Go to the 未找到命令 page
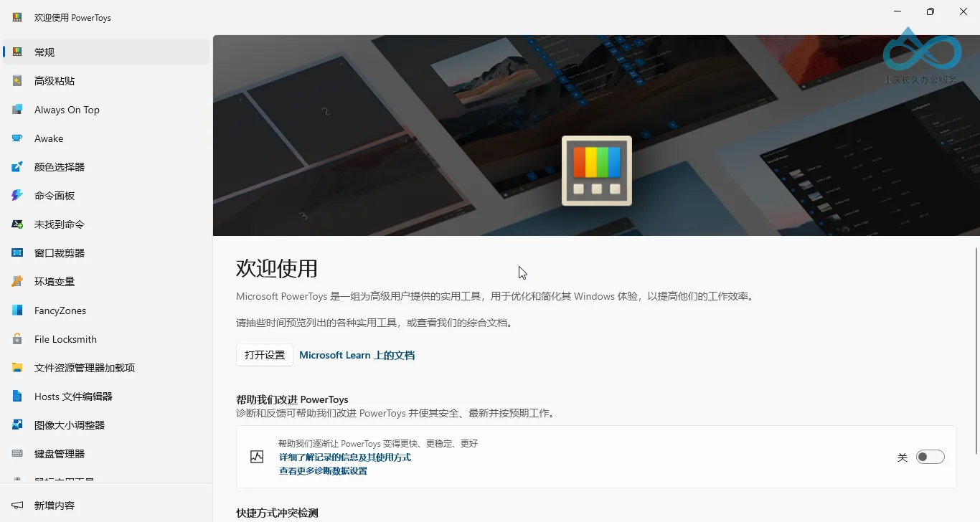 [x=106, y=224]
